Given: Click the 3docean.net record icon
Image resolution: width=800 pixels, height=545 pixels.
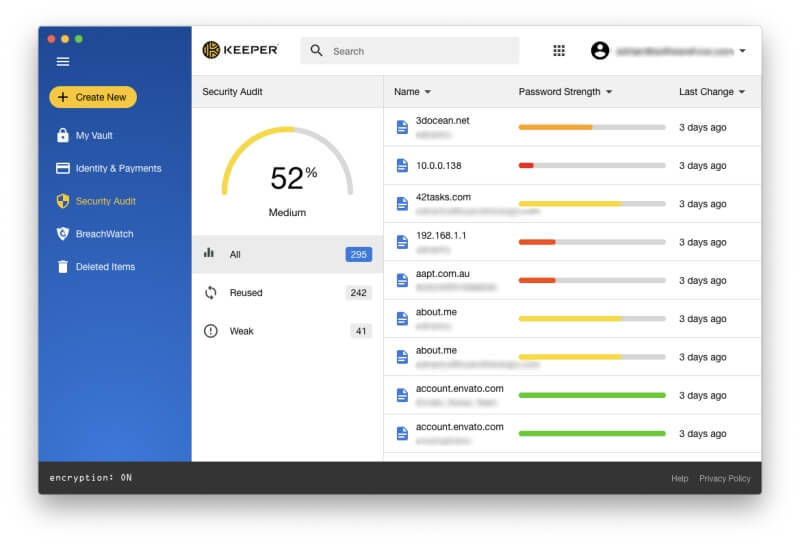Looking at the screenshot, I should (x=402, y=127).
